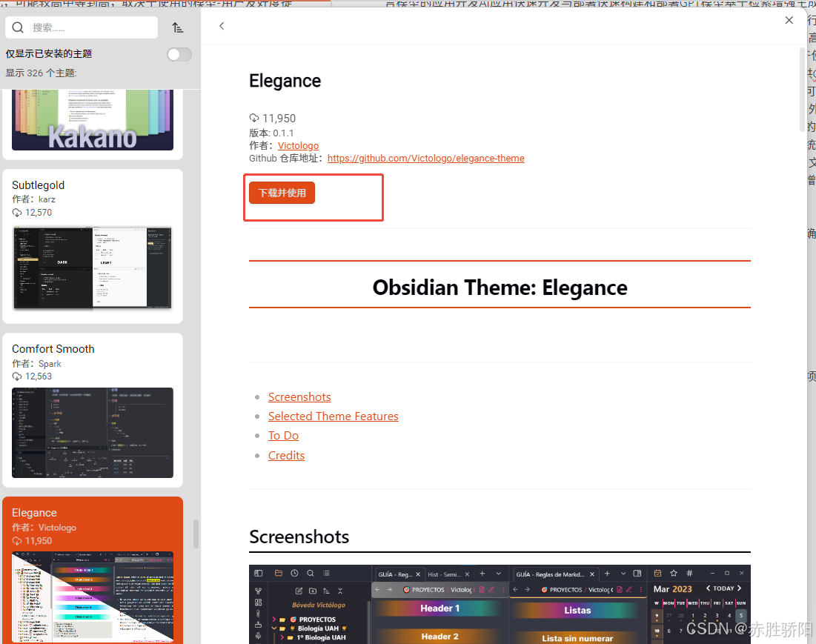Click the Elegance heading in details pane
The width and height of the screenshot is (816, 644).
[x=285, y=81]
